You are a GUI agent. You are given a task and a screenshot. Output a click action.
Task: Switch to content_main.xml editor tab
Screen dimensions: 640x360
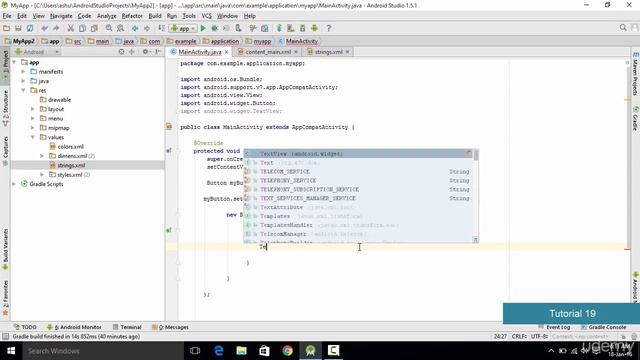coord(268,52)
